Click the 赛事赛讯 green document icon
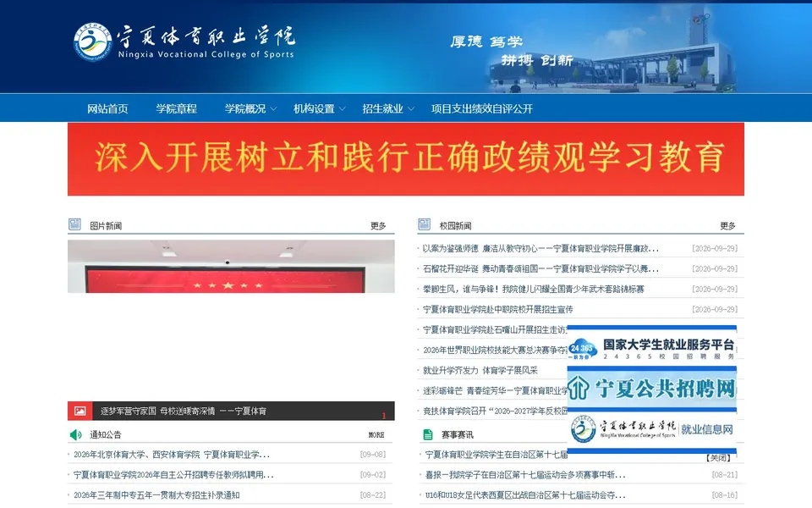 click(428, 434)
